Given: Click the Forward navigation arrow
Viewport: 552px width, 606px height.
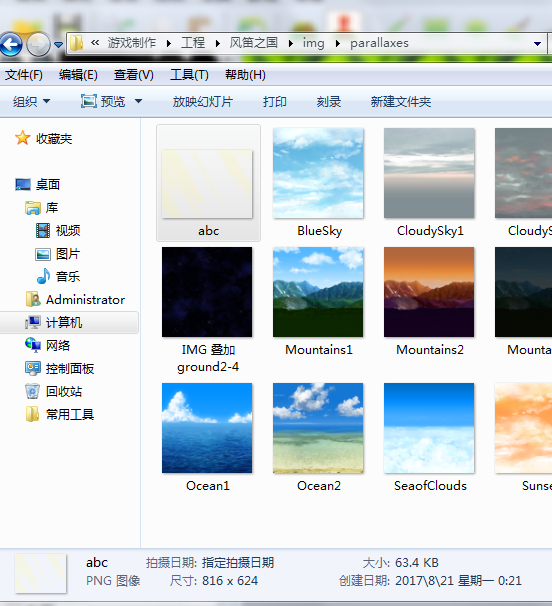Looking at the screenshot, I should tap(38, 44).
